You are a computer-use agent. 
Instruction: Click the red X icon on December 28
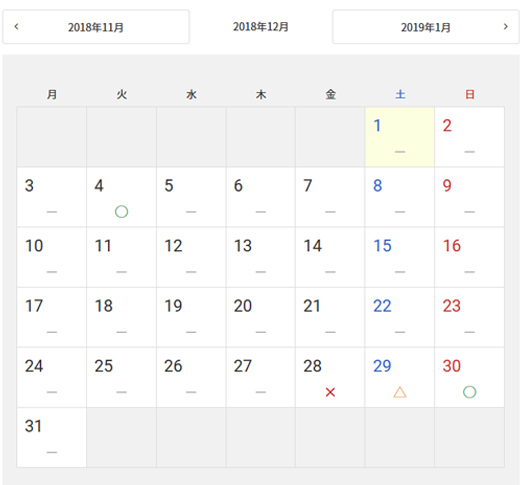click(x=330, y=392)
